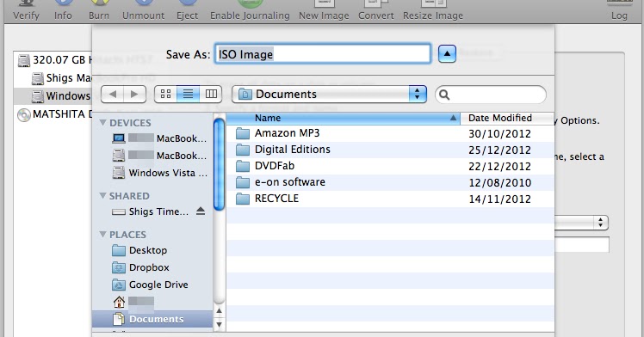The width and height of the screenshot is (644, 337).
Task: Click the sidebar scroll down arrow
Action: (x=219, y=324)
